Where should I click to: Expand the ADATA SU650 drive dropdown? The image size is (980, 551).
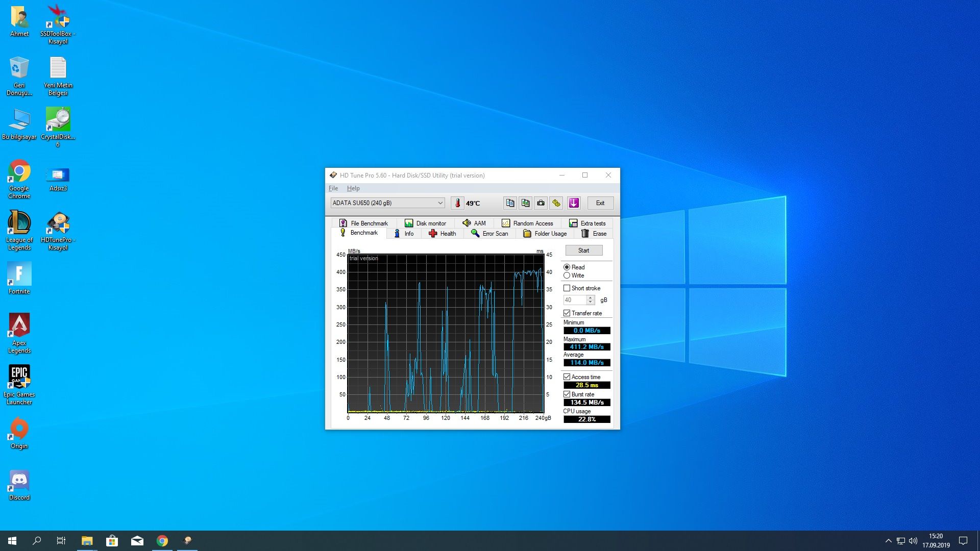(440, 203)
